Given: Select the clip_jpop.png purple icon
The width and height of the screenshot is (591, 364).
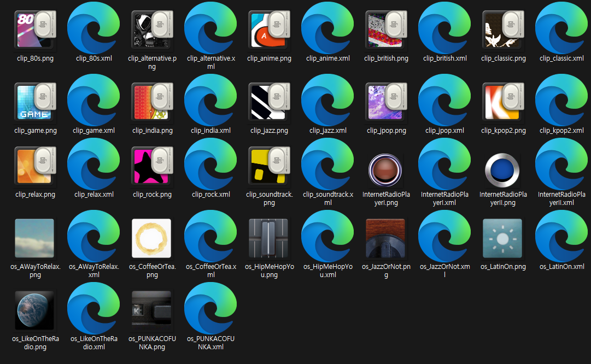Looking at the screenshot, I should [x=386, y=102].
